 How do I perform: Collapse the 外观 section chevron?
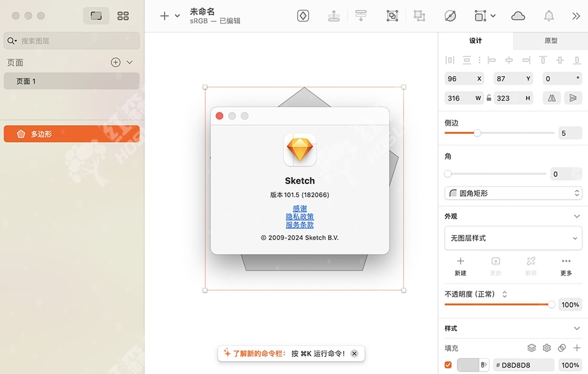577,216
